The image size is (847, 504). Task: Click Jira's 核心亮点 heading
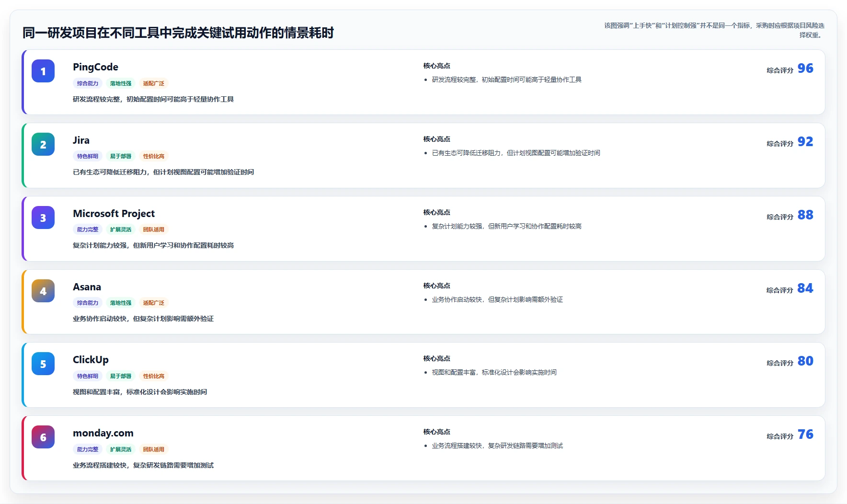[436, 139]
